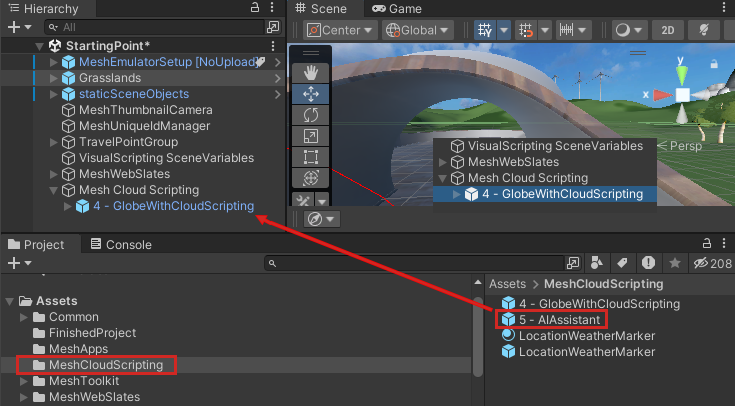Screen dimensions: 735x406
Task: Open Hierarchy search in new window icon
Action: point(273,27)
